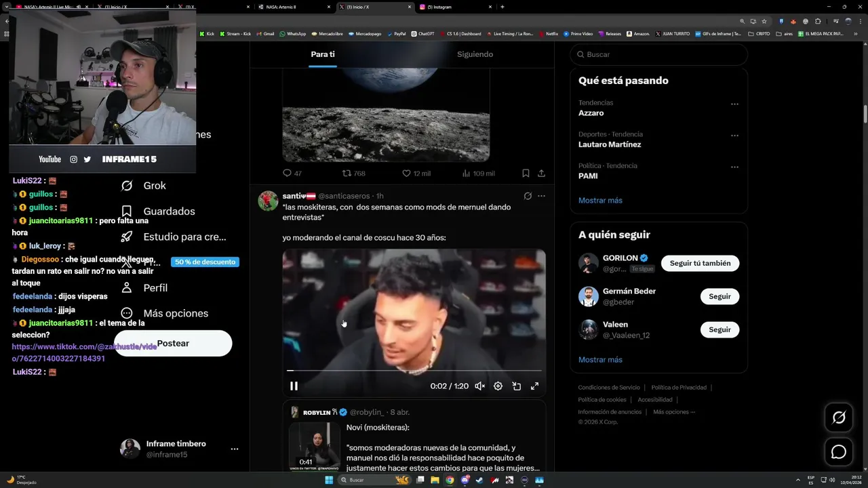Open the quoted ROBYLIN video thumbnail
Screen dimensions: 868x488
click(x=315, y=447)
